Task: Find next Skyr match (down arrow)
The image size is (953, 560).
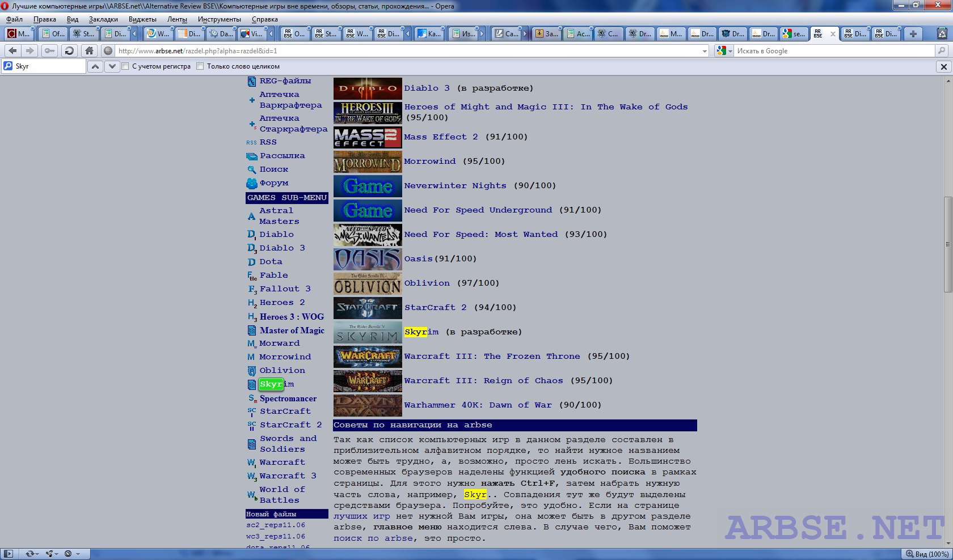Action: tap(112, 66)
